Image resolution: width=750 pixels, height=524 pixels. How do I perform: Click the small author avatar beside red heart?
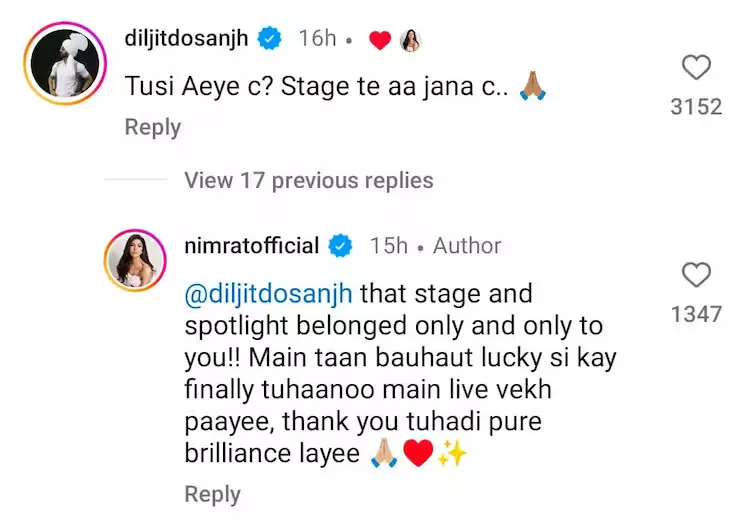pyautogui.click(x=410, y=40)
